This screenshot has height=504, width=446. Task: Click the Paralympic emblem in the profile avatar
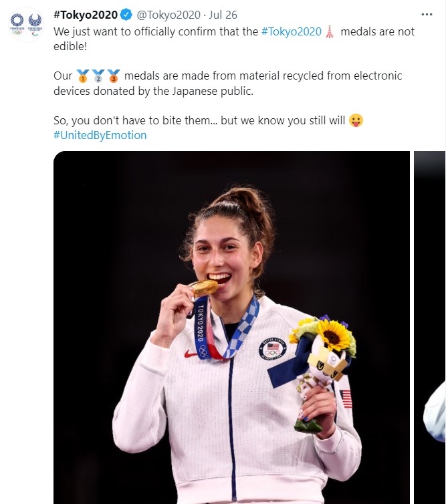point(35,21)
